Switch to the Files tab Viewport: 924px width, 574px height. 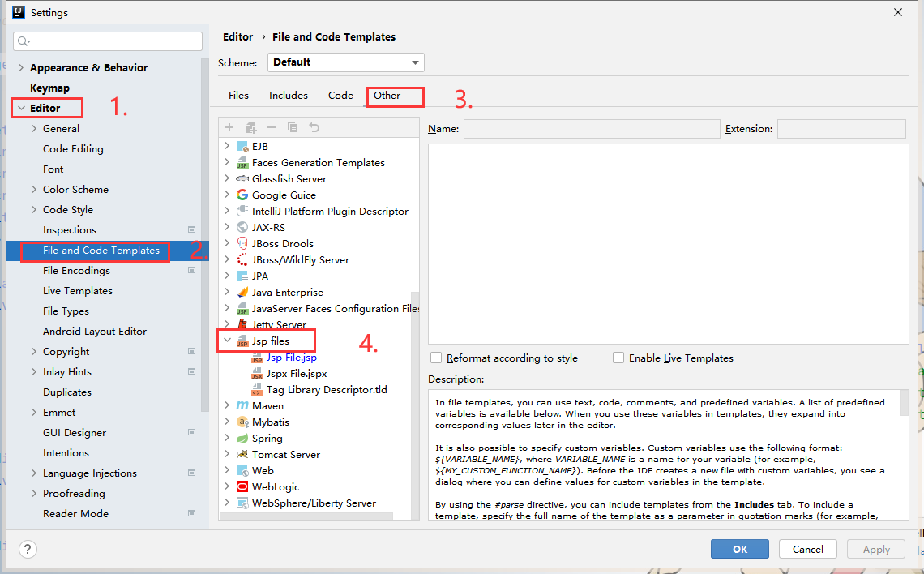238,96
